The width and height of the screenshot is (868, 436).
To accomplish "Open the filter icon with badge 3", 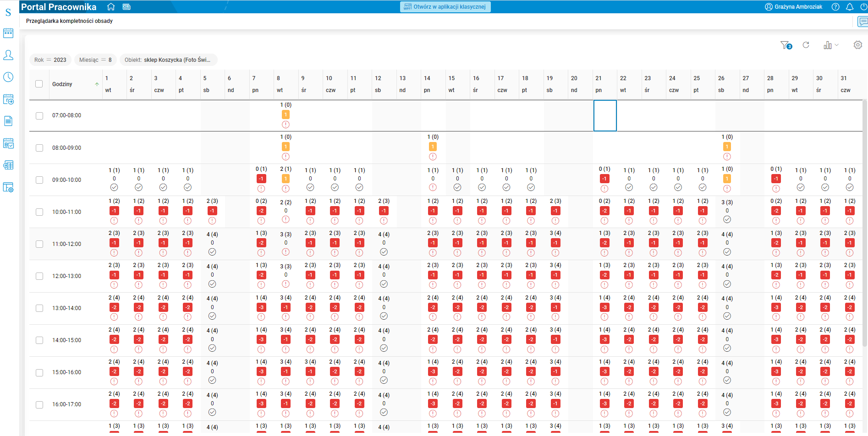I will tap(786, 45).
